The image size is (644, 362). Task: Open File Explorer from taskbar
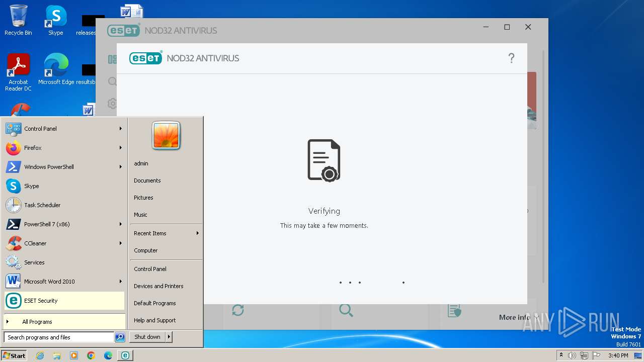57,355
